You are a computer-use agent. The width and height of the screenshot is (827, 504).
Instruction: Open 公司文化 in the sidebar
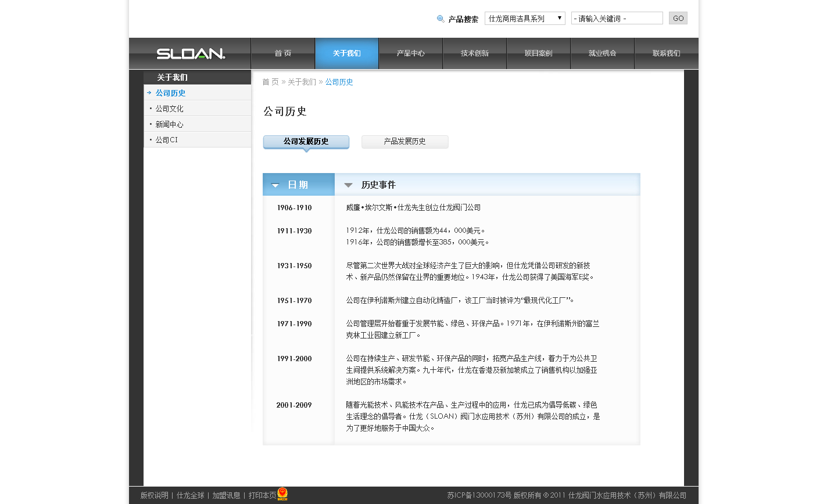point(169,109)
